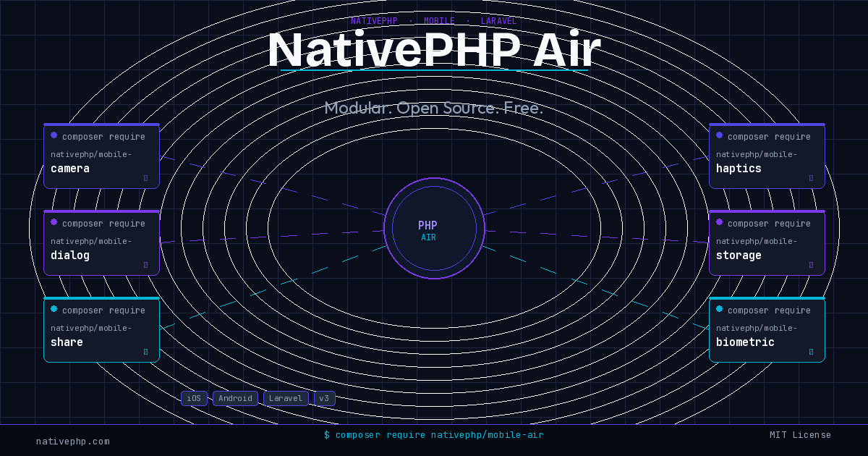Open the nativephp.com footer link
The height and width of the screenshot is (456, 868).
pos(73,442)
